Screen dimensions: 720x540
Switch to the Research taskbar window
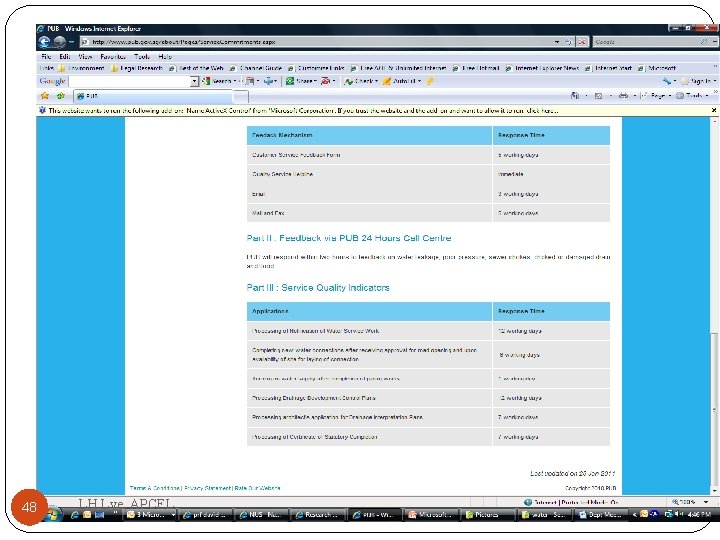click(316, 515)
